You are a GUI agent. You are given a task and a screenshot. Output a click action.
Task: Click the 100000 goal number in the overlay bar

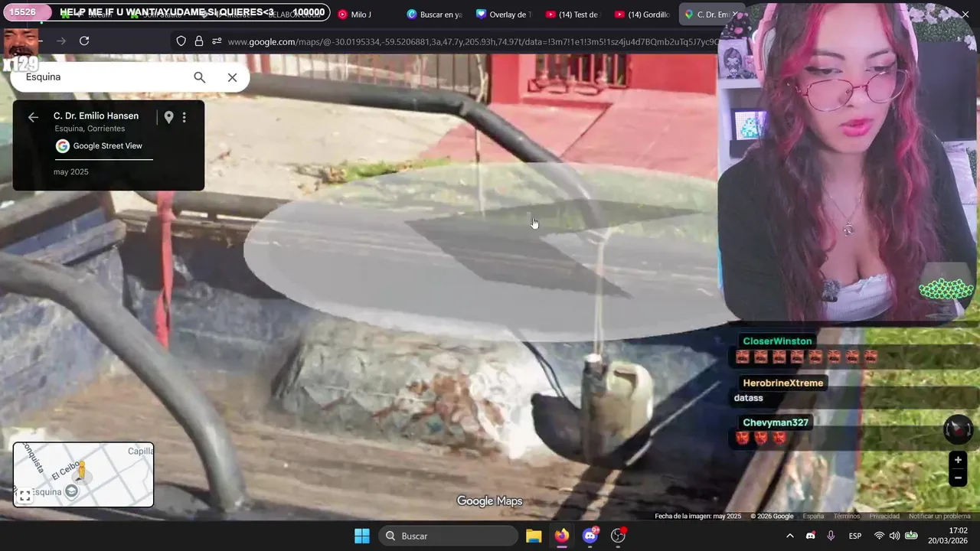click(x=309, y=12)
